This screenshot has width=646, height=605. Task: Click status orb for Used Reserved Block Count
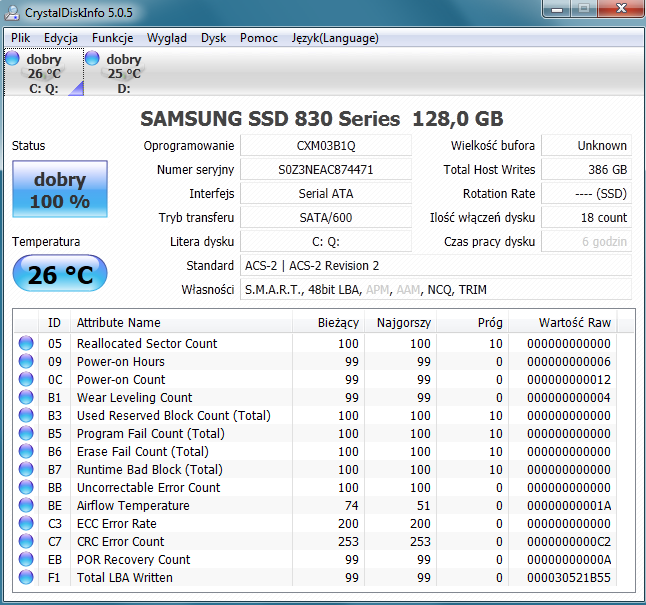coord(26,415)
